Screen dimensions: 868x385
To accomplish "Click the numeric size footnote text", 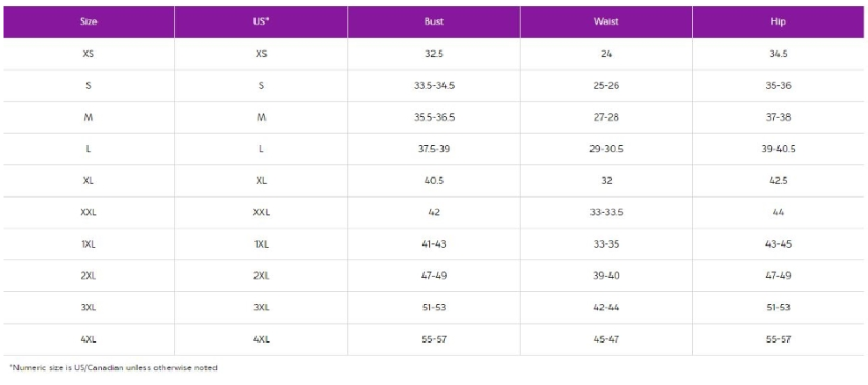I will point(113,367).
